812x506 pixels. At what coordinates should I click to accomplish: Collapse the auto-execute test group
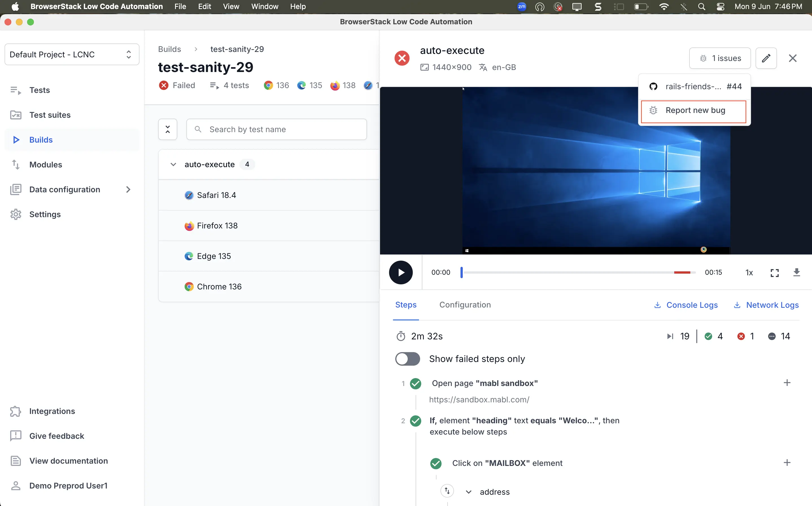173,164
